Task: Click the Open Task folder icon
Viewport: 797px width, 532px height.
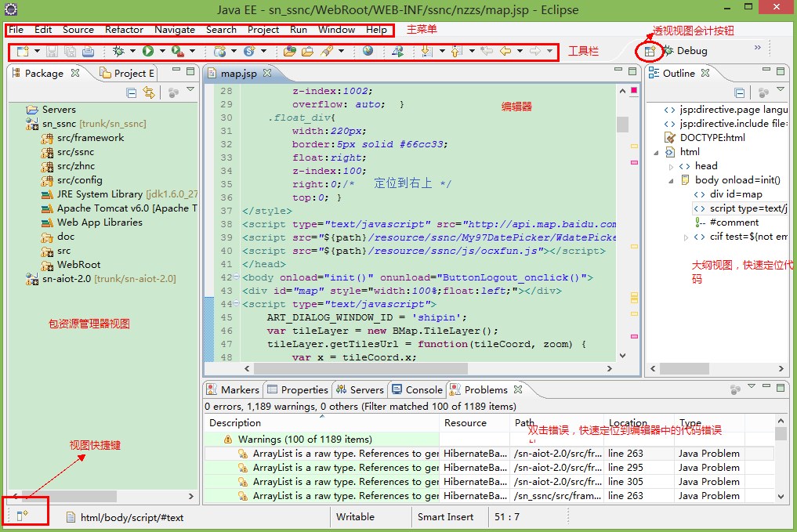Action: (307, 51)
